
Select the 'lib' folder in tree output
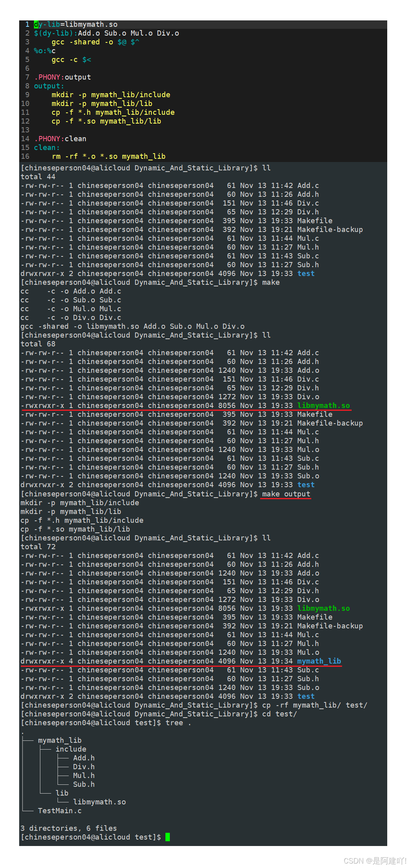(x=62, y=793)
